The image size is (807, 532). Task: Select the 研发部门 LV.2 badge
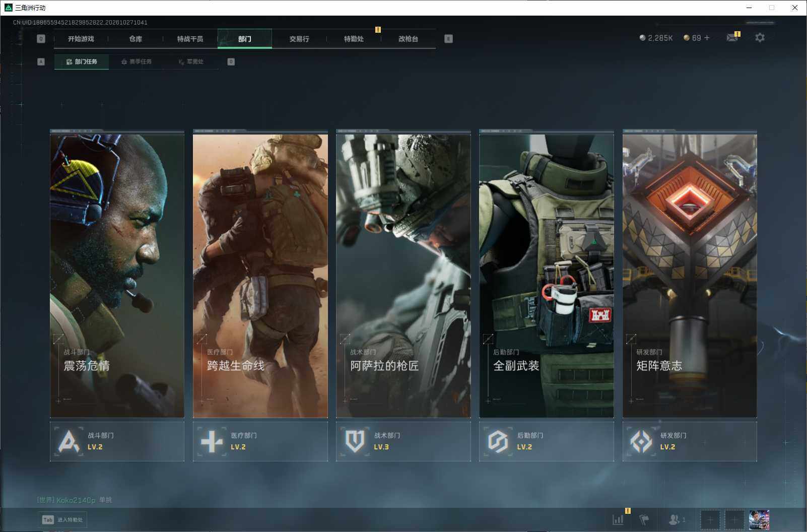(x=641, y=441)
